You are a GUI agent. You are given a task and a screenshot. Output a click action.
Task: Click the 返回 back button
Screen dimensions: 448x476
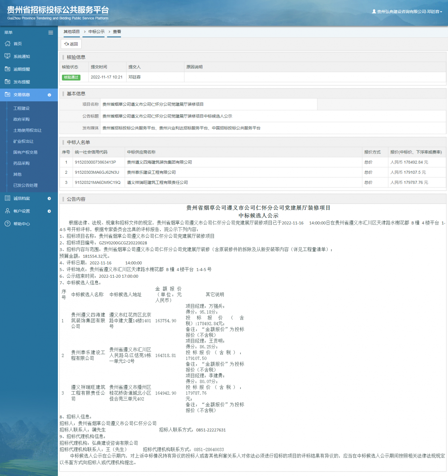71,44
